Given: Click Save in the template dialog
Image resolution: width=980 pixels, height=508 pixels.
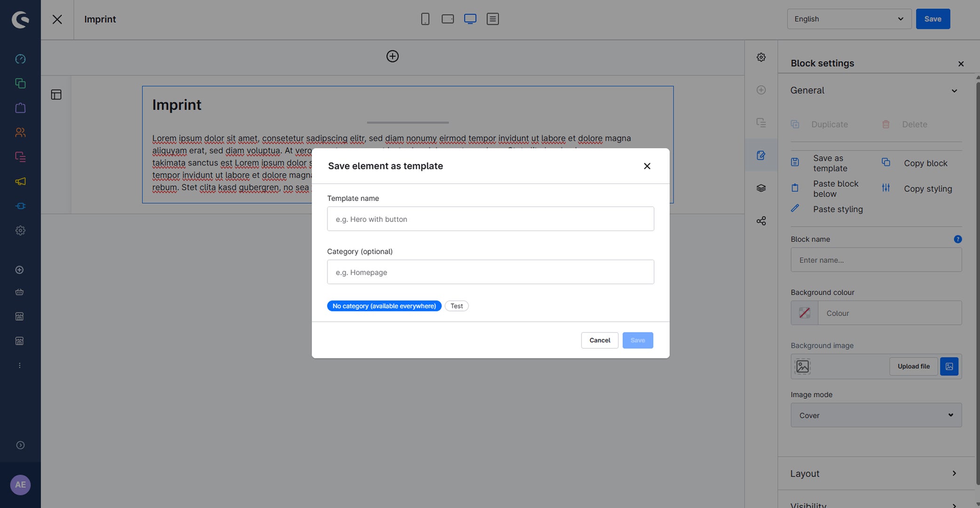Looking at the screenshot, I should (637, 340).
